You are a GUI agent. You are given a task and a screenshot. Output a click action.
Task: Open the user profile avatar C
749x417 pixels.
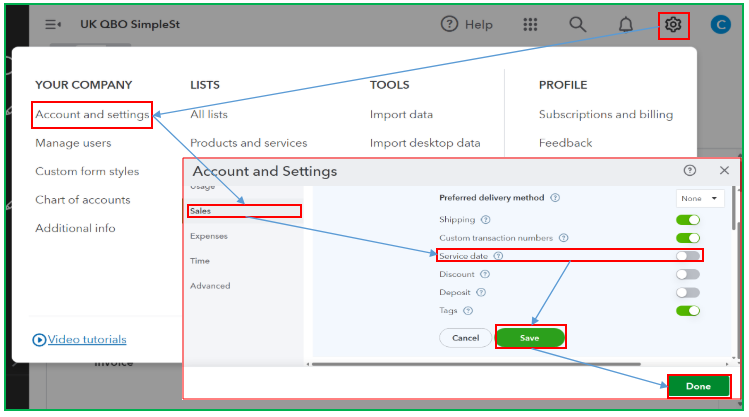click(720, 24)
